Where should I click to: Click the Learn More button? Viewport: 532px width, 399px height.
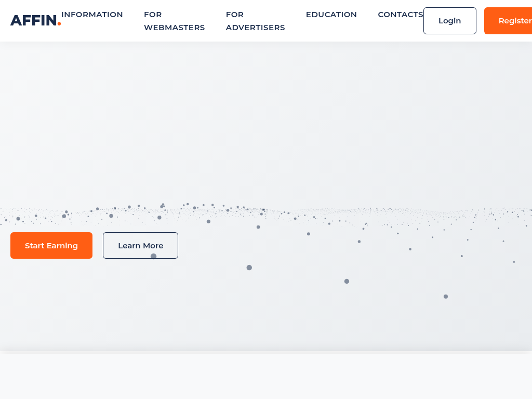pyautogui.click(x=140, y=245)
